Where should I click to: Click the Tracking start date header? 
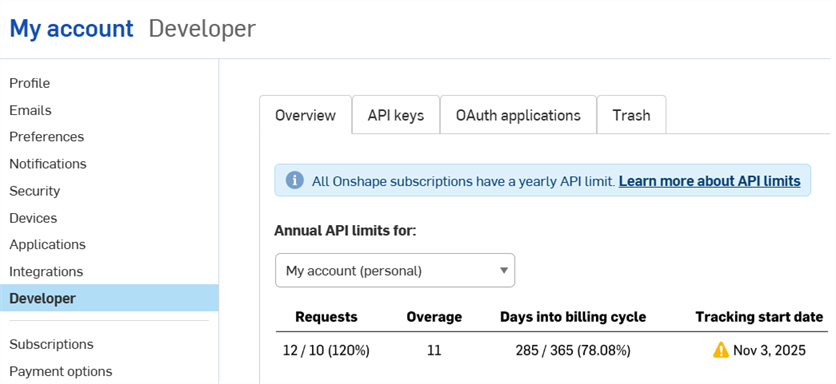[759, 317]
